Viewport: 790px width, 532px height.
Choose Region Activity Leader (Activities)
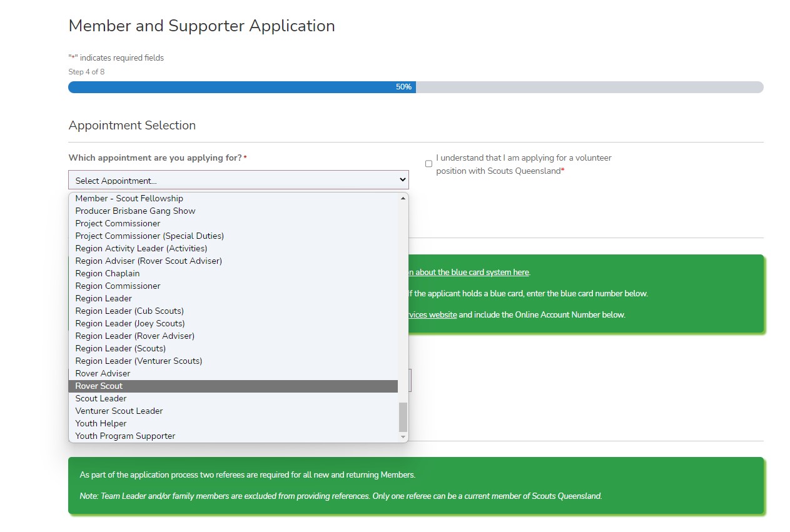tap(233, 248)
